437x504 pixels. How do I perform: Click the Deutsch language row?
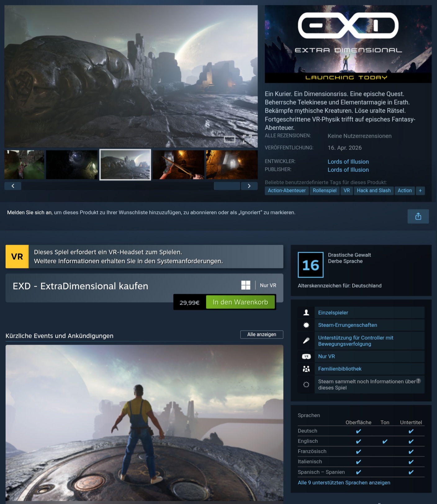(361, 431)
